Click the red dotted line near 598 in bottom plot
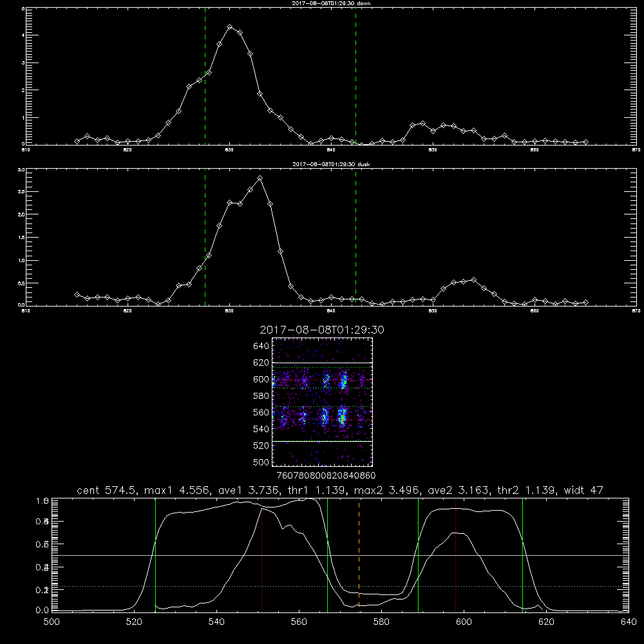The width and height of the screenshot is (644, 644). (455, 554)
